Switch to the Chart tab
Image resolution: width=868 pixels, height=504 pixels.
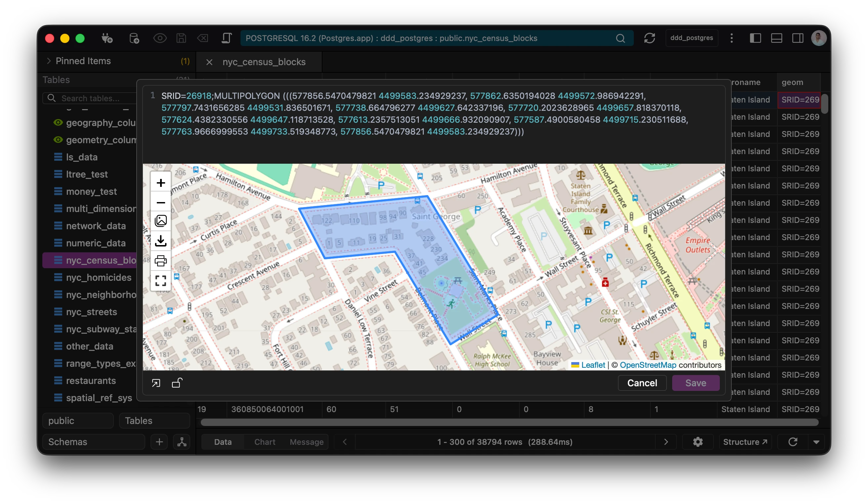(265, 442)
